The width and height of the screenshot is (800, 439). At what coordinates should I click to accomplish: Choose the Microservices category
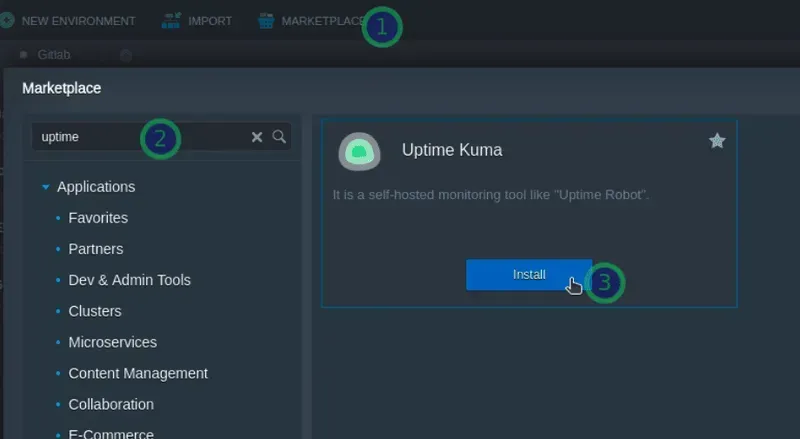click(112, 342)
